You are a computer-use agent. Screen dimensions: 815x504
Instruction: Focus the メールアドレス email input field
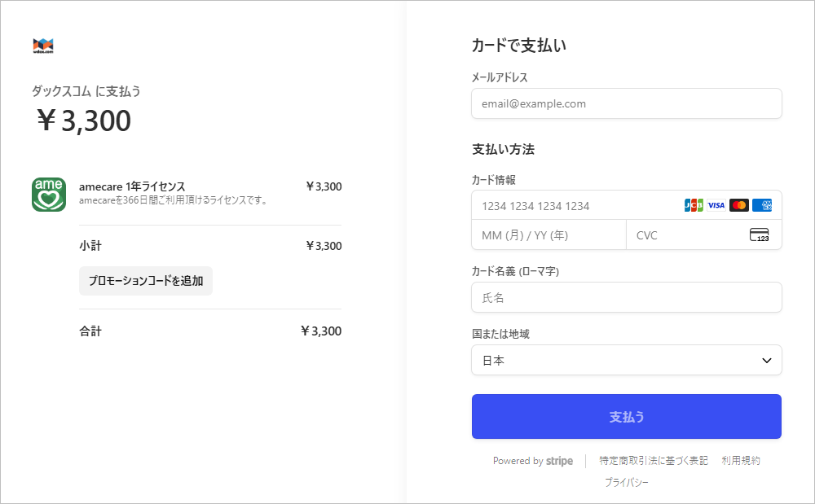click(626, 103)
